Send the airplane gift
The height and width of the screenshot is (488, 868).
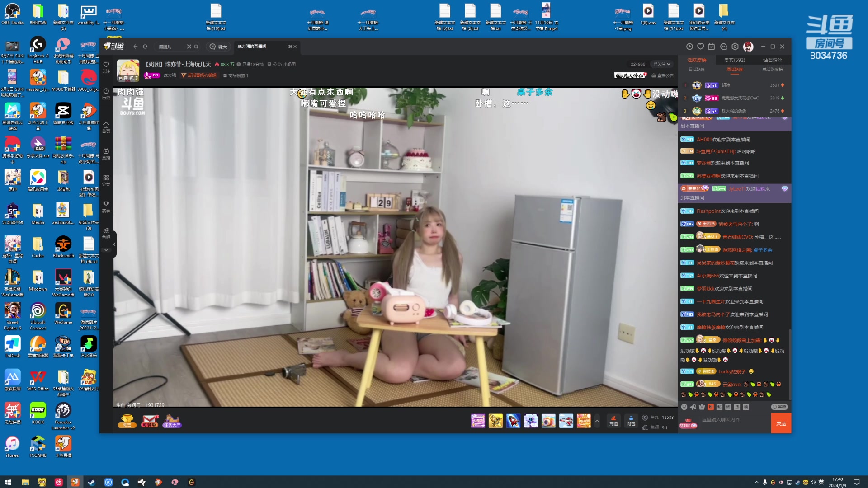pyautogui.click(x=566, y=421)
